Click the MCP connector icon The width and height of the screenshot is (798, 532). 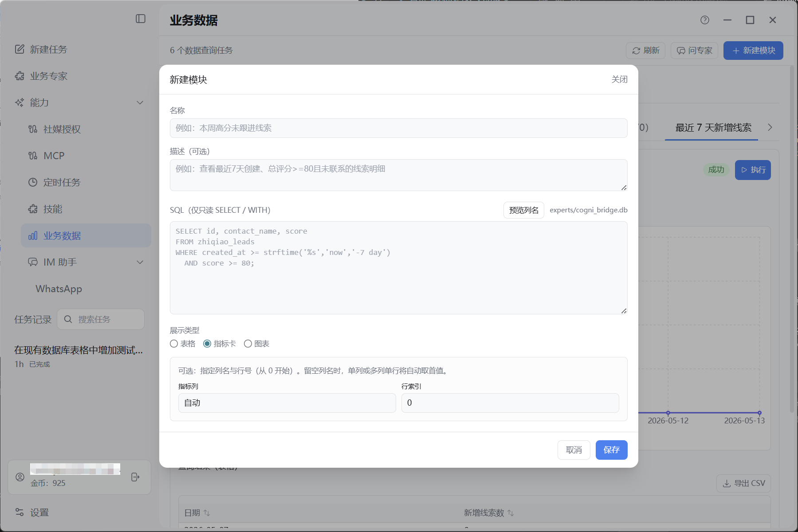point(33,156)
